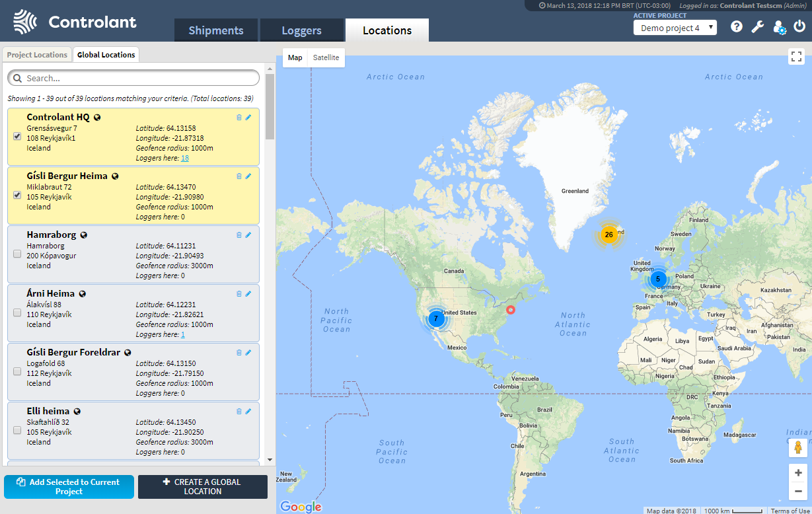812x514 pixels.
Task: Click the globe icon beside Elli heima
Action: pyautogui.click(x=77, y=412)
